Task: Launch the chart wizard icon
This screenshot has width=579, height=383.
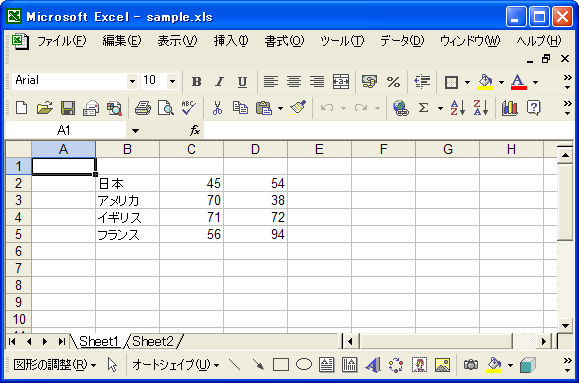Action: 510,108
